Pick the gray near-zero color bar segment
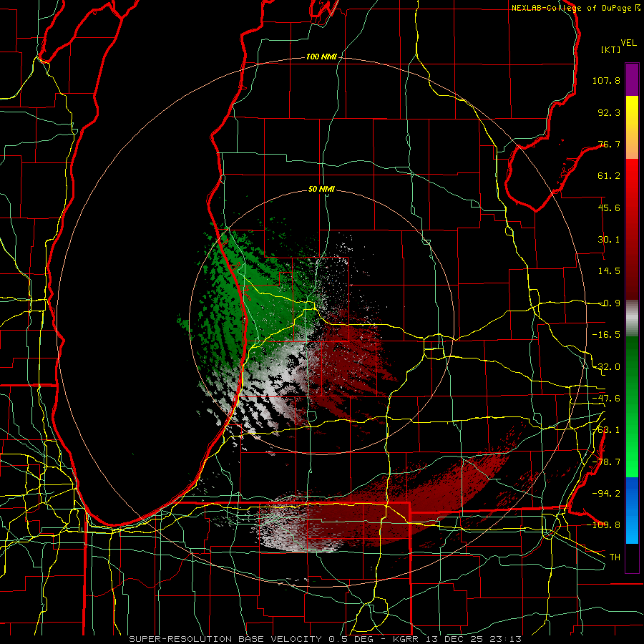The height and width of the screenshot is (644, 644). [632, 318]
